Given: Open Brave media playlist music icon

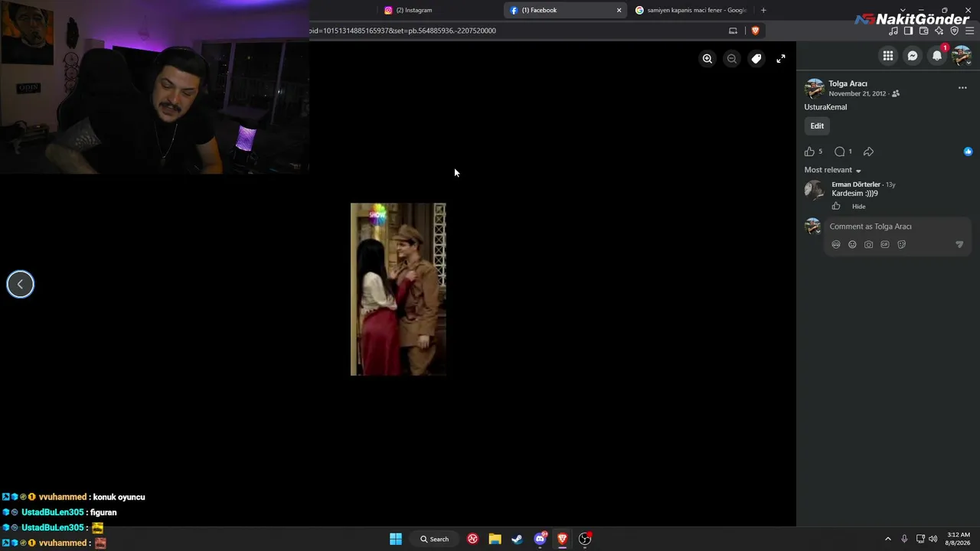Looking at the screenshot, I should coord(893,31).
